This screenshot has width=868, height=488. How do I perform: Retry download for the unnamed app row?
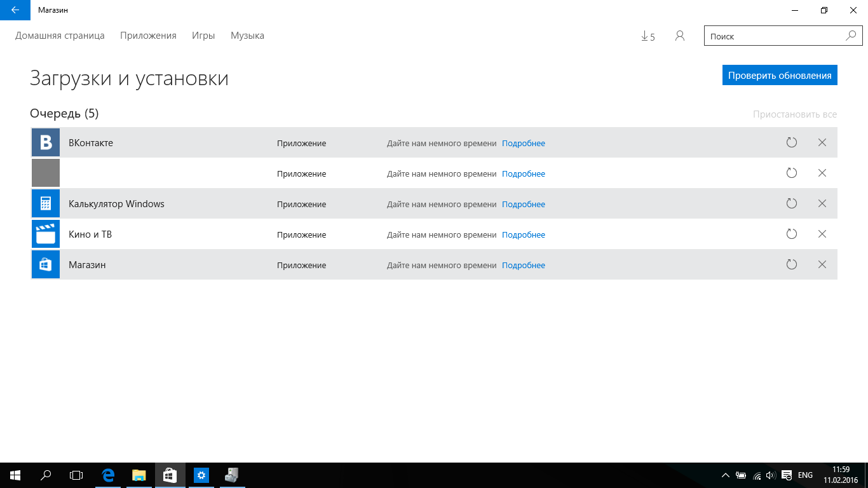click(792, 173)
